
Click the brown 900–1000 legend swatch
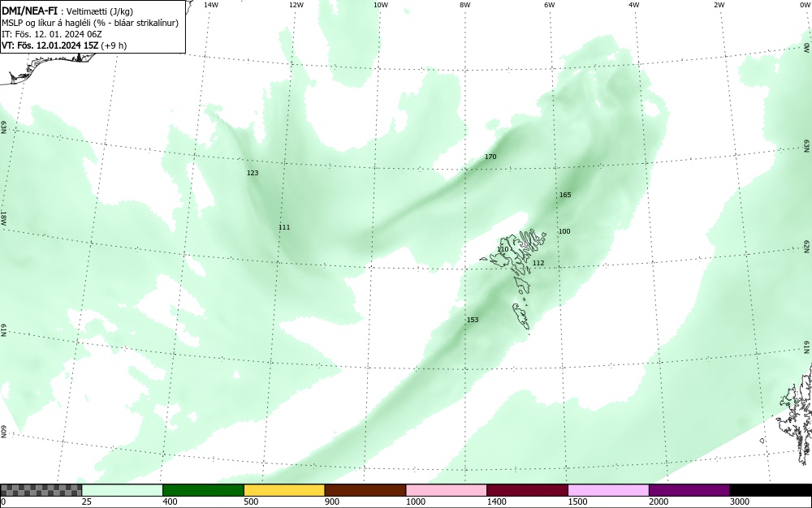click(365, 490)
